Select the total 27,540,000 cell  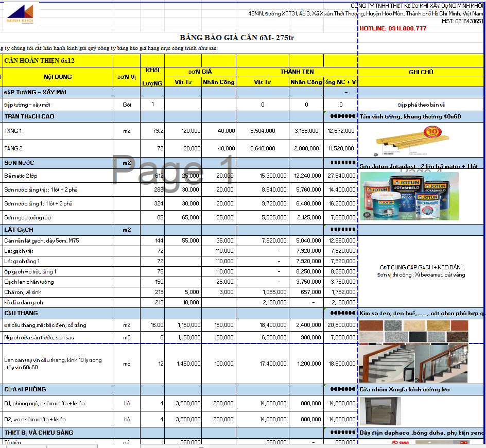click(341, 176)
